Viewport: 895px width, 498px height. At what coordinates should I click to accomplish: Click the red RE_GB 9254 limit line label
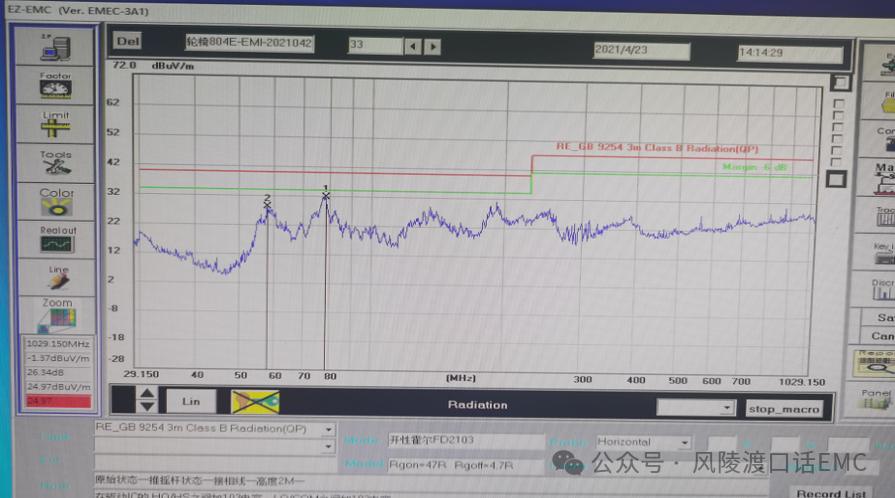click(657, 148)
